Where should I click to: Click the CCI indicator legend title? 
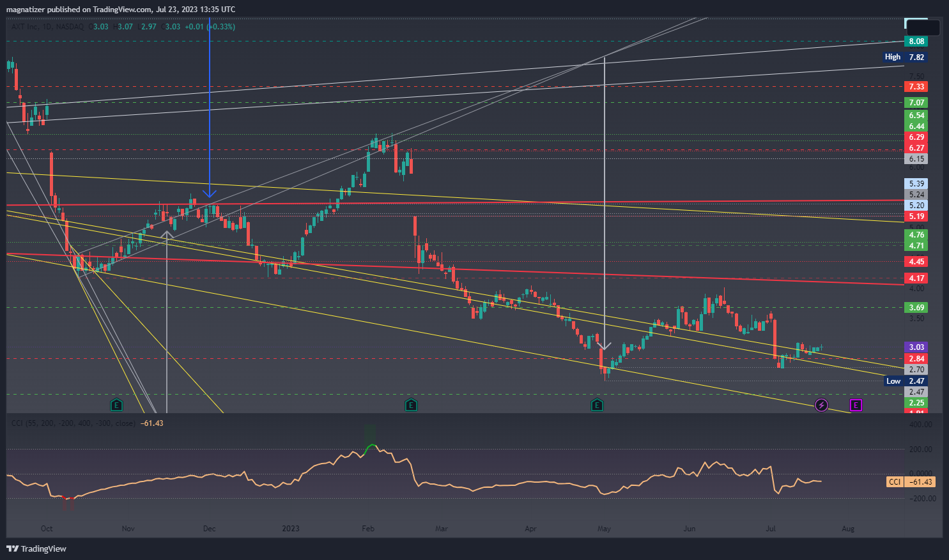pos(73,423)
